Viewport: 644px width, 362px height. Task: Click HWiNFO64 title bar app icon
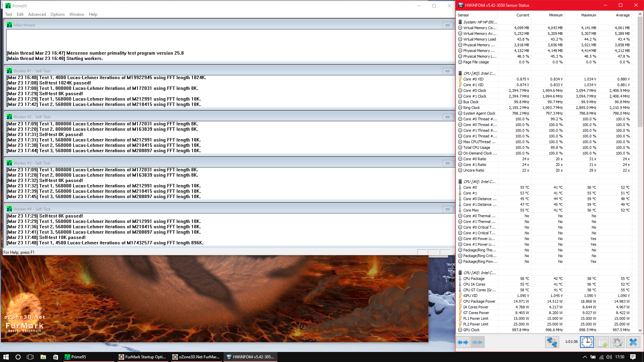[x=461, y=5]
